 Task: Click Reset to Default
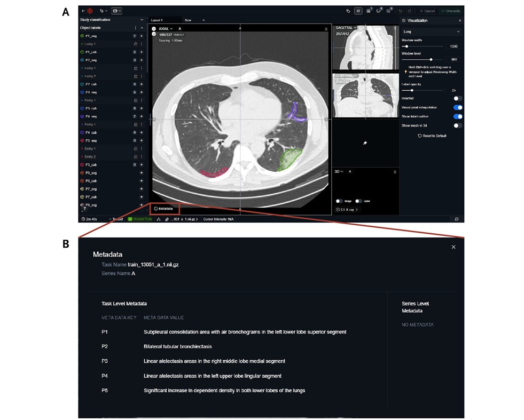coord(432,136)
